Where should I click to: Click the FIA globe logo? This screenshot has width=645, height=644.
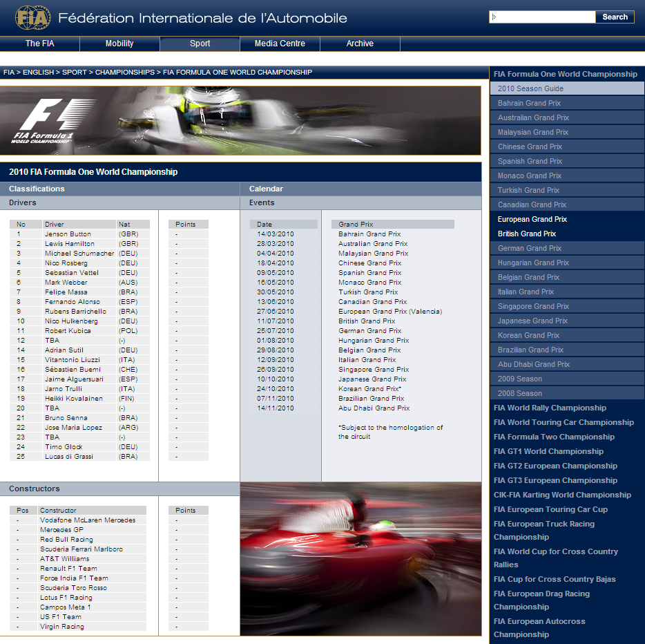33,17
